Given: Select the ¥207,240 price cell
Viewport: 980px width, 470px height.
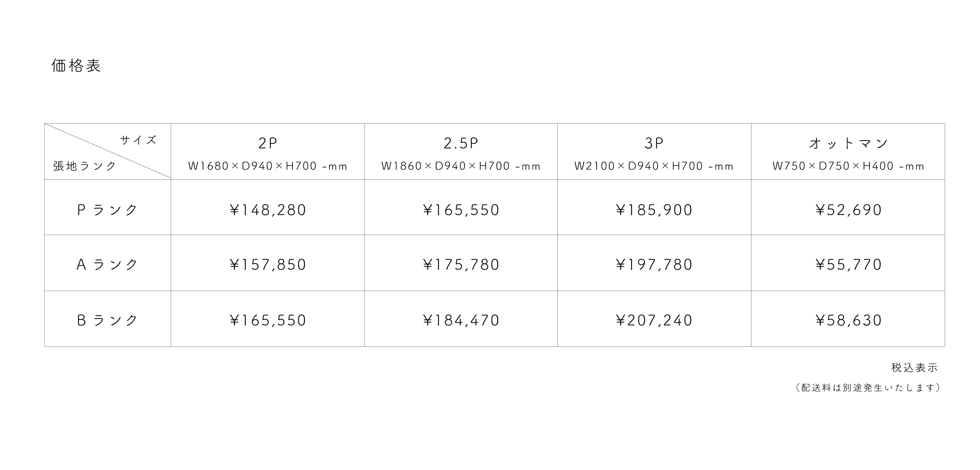Looking at the screenshot, I should point(654,321).
